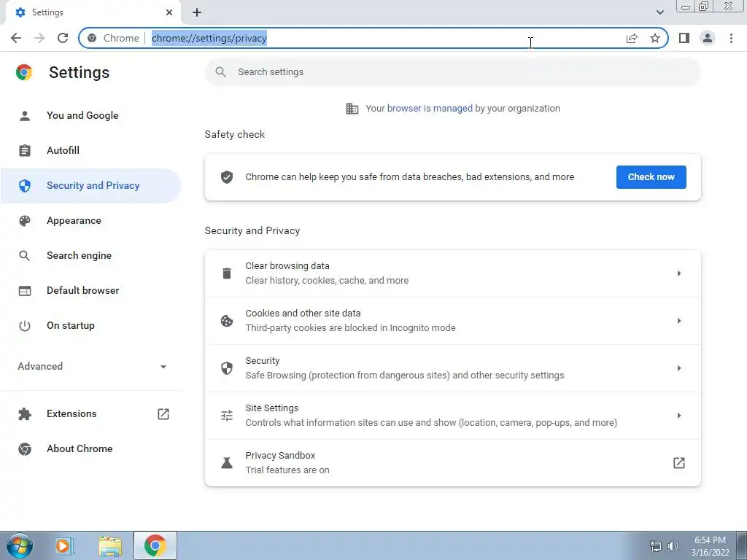Open On startup settings

[91, 326]
